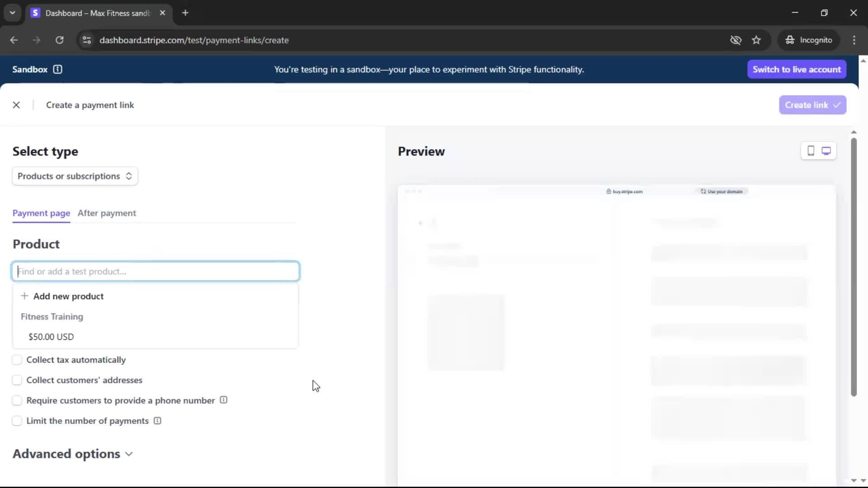868x488 pixels.
Task: Open the browser three-dot menu
Action: tap(854, 40)
